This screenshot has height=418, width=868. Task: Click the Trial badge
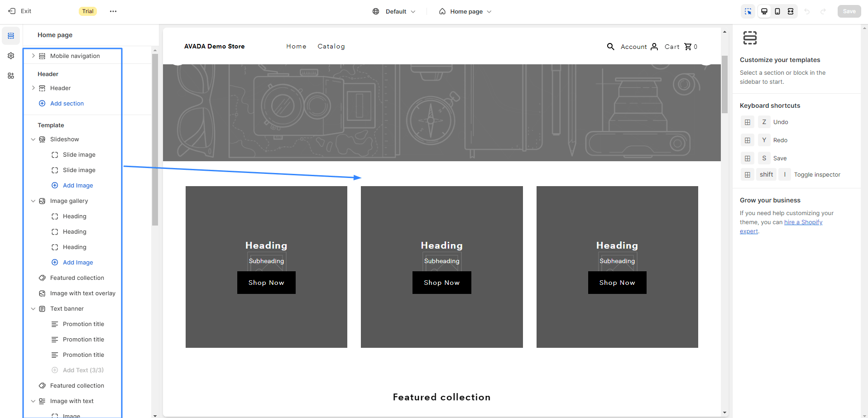[x=88, y=11]
